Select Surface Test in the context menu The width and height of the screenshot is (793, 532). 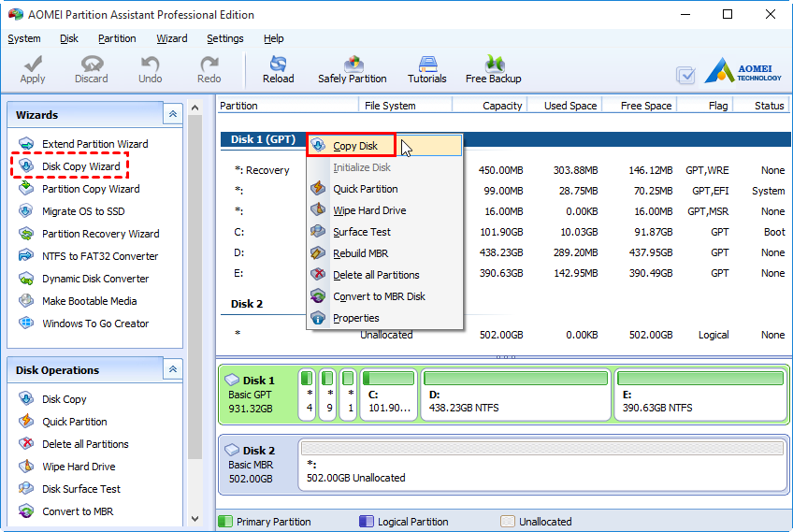384,232
